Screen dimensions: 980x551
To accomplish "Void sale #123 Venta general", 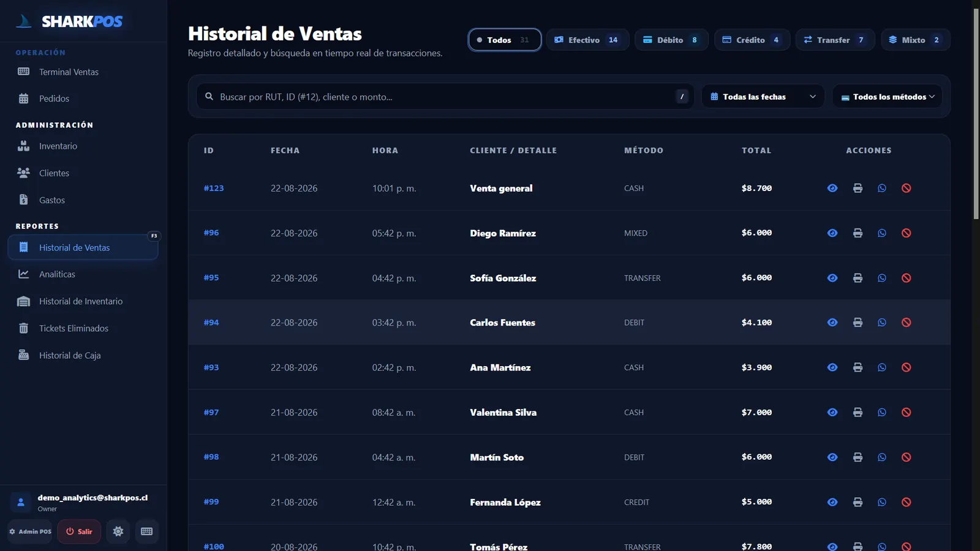I will pyautogui.click(x=907, y=188).
